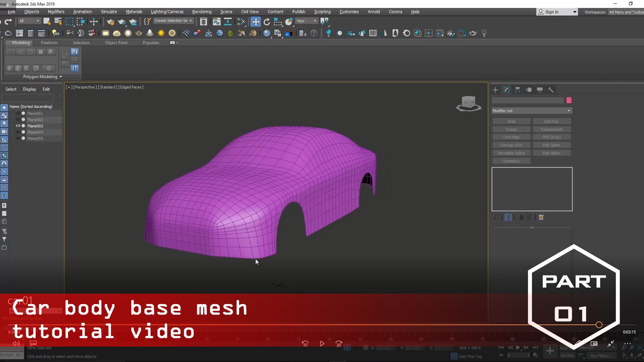Toggle visibility of Plane003 eye icon

(x=18, y=126)
